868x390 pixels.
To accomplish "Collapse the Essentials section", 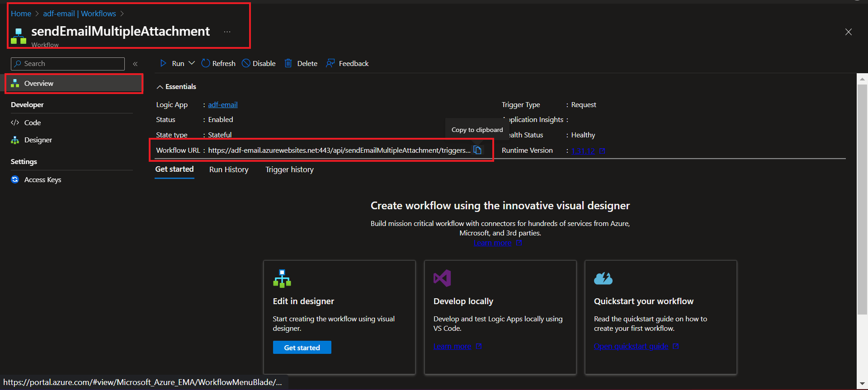I will click(160, 87).
